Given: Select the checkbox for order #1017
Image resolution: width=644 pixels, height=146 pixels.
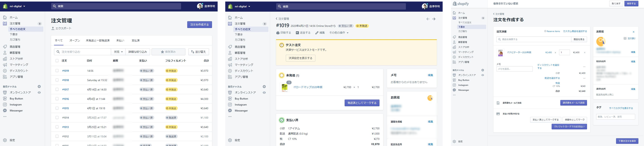Looking at the screenshot, I should point(57,90).
